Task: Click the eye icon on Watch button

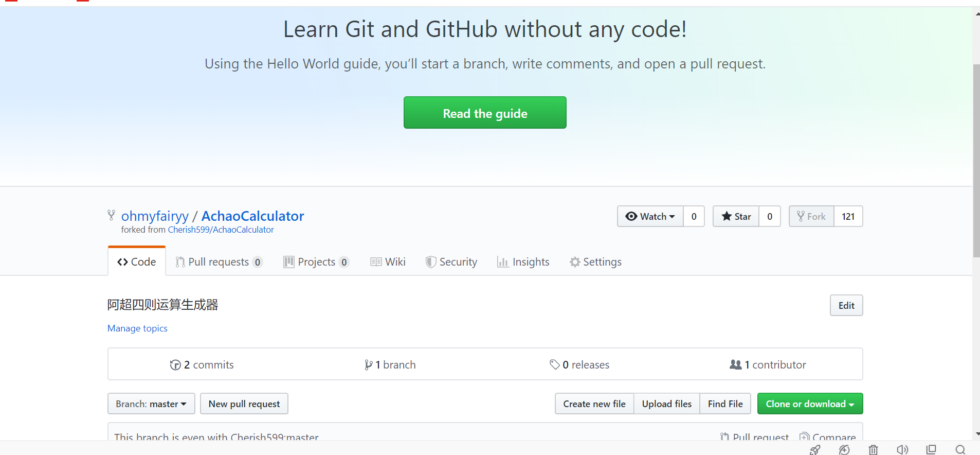Action: (x=631, y=216)
